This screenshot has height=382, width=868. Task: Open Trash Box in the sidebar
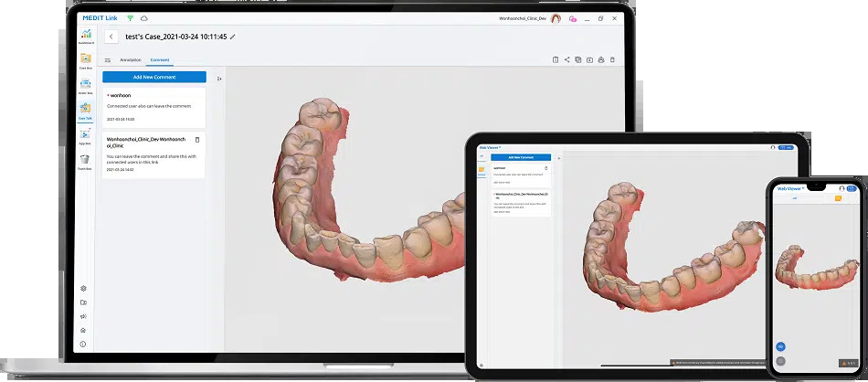pyautogui.click(x=85, y=162)
